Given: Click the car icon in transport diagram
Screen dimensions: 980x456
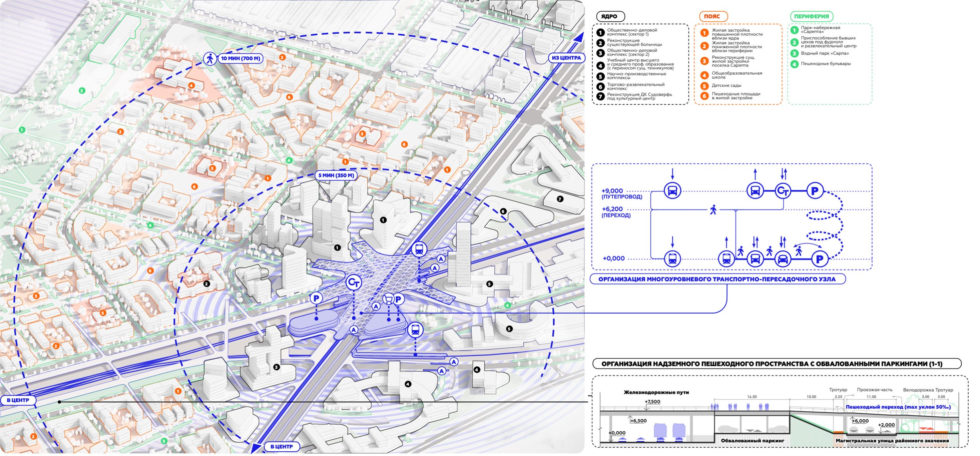Looking at the screenshot, I should 783,259.
